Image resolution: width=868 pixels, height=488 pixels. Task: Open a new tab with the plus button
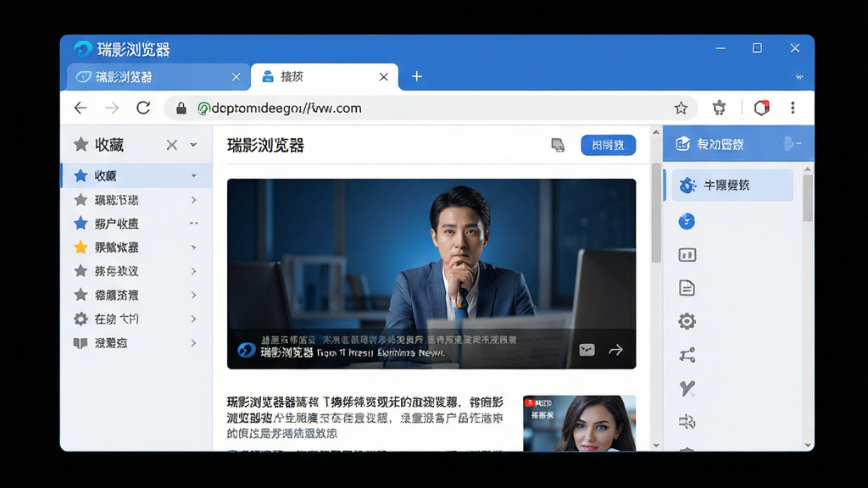pyautogui.click(x=417, y=76)
